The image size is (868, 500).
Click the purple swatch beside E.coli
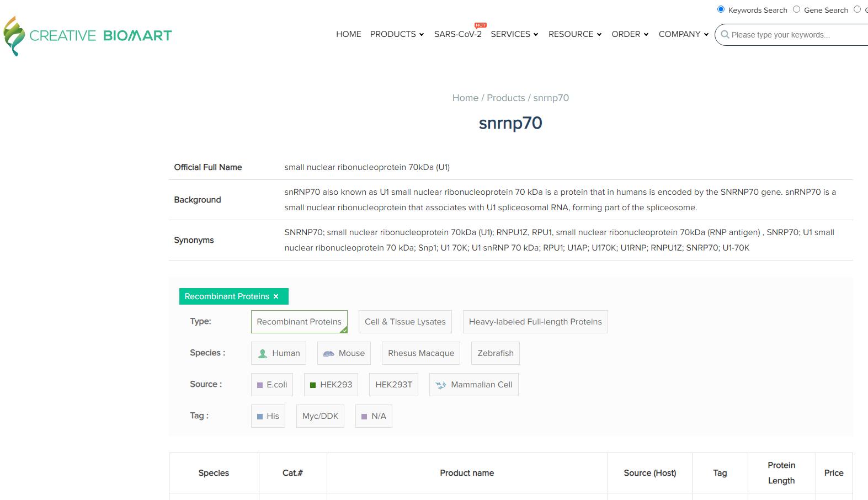pyautogui.click(x=260, y=385)
